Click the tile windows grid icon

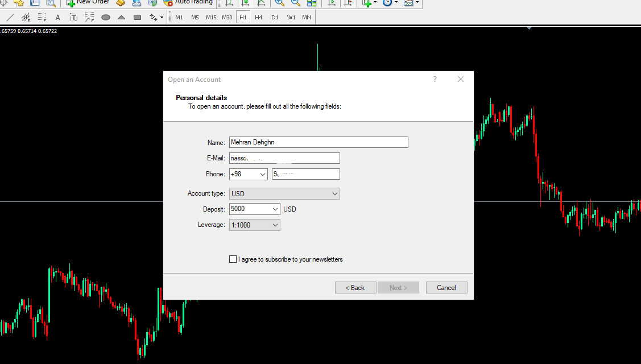(312, 3)
